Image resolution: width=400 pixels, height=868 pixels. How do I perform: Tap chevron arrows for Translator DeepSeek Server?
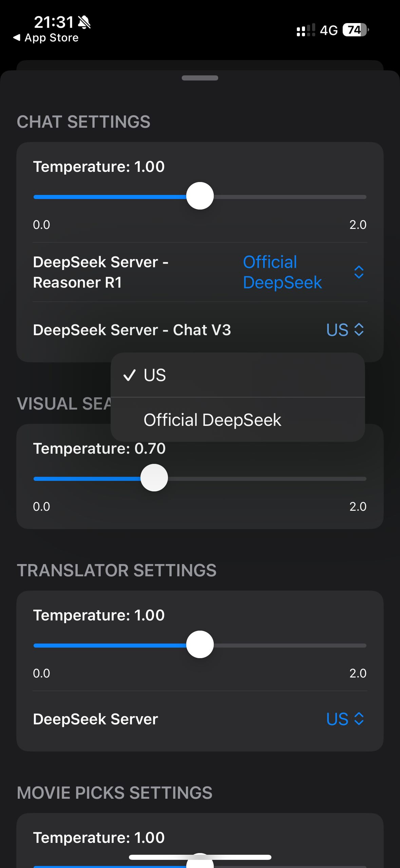(x=359, y=719)
